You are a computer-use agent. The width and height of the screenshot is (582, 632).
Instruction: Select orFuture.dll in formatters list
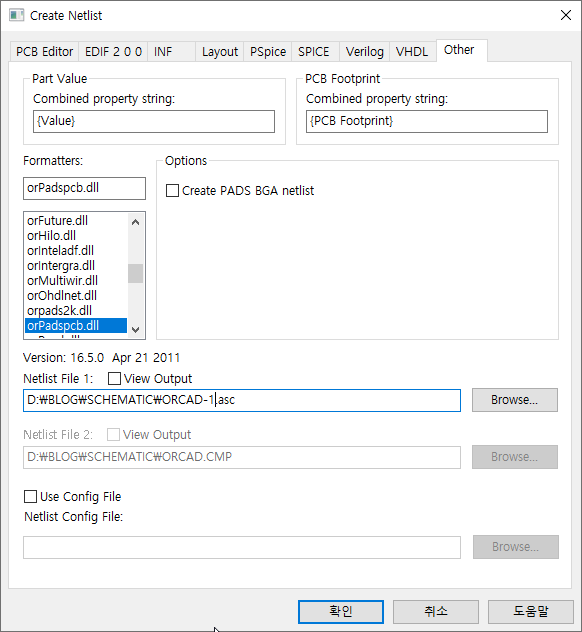[x=76, y=220]
